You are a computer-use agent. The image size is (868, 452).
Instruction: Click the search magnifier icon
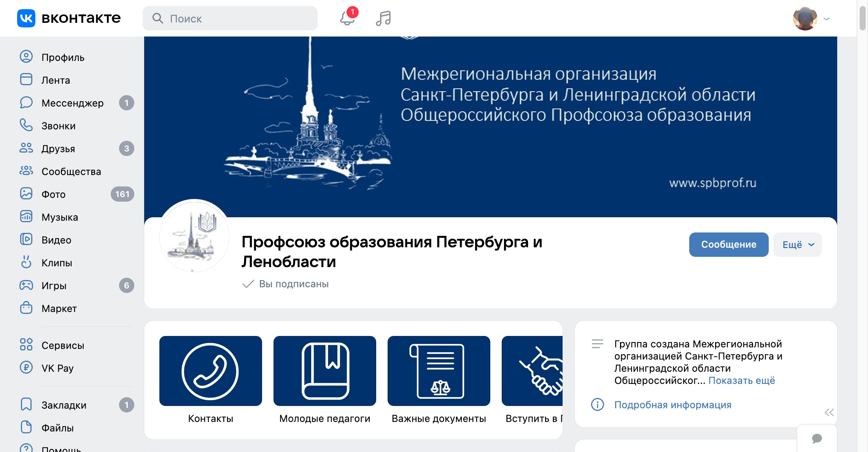tap(157, 18)
